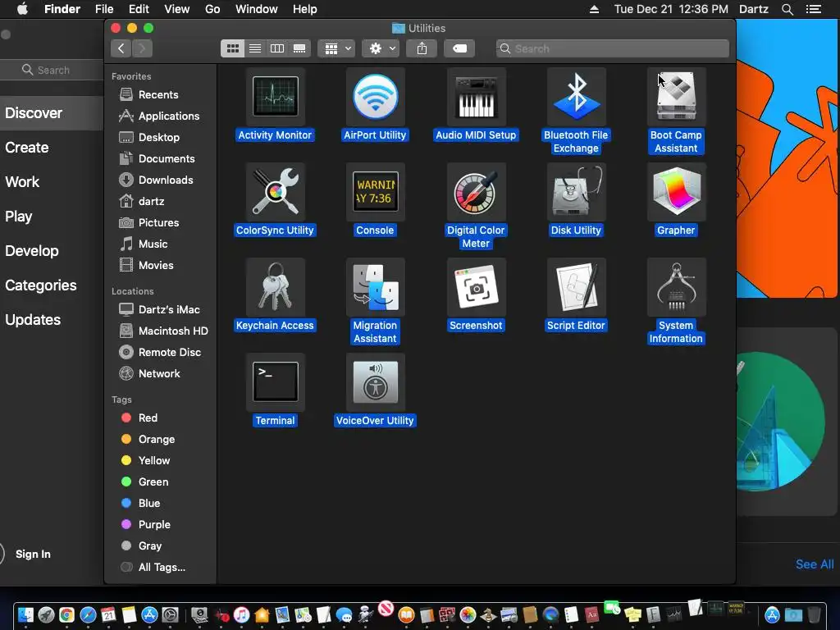Image resolution: width=840 pixels, height=630 pixels.
Task: Switch to list view in Finder toolbar
Action: point(255,48)
